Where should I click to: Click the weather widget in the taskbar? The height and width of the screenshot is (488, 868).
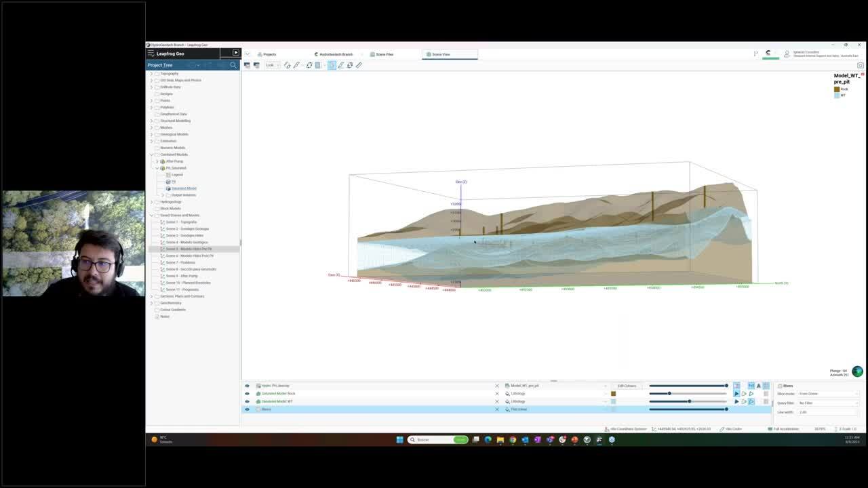tap(163, 440)
